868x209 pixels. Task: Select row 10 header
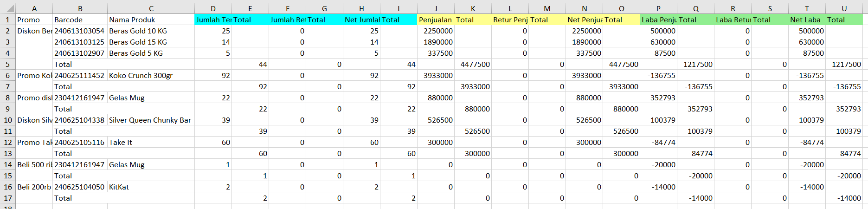pos(7,120)
